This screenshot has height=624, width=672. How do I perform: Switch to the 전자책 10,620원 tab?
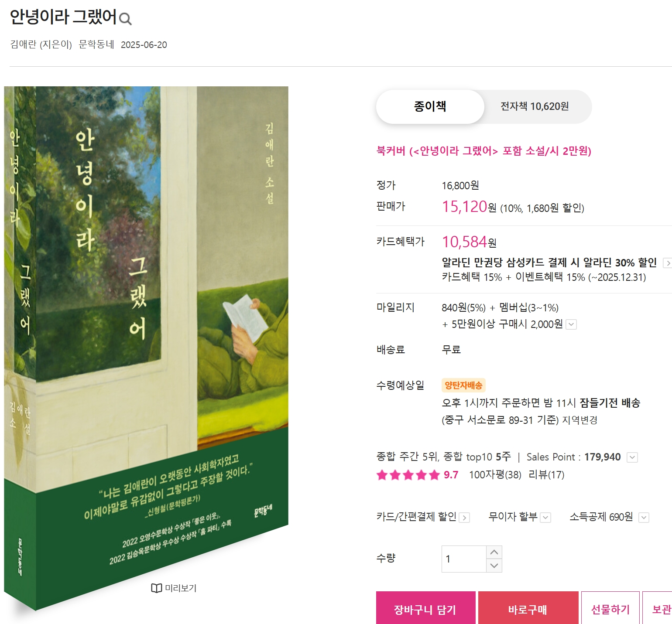tap(535, 107)
